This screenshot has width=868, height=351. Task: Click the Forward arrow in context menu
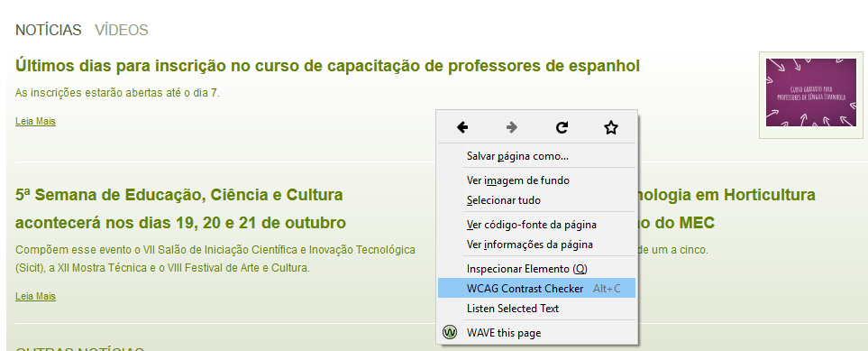coord(512,127)
